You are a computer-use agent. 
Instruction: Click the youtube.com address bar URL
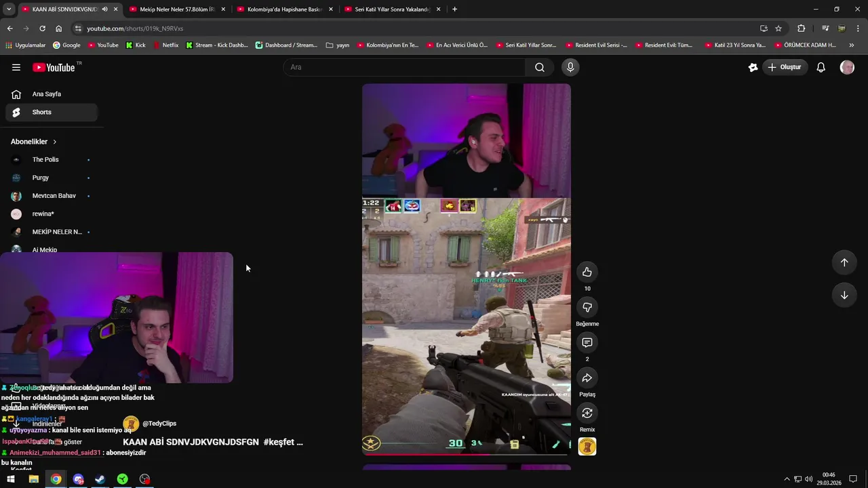[135, 28]
